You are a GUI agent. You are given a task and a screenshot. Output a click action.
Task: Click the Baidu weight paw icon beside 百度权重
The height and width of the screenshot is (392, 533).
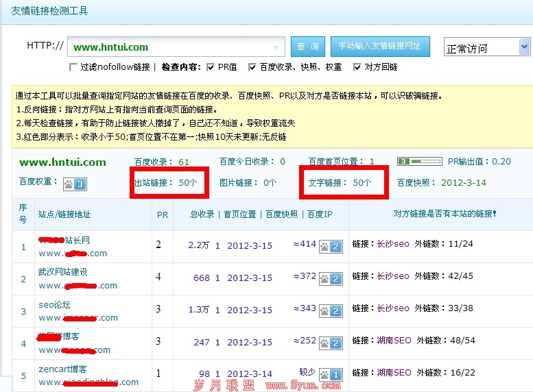tap(73, 184)
